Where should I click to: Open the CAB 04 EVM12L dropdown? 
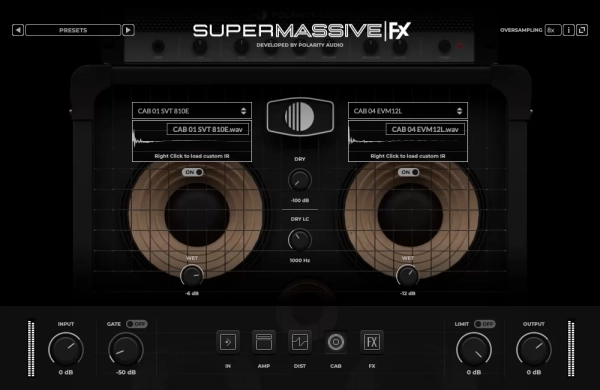pos(408,111)
